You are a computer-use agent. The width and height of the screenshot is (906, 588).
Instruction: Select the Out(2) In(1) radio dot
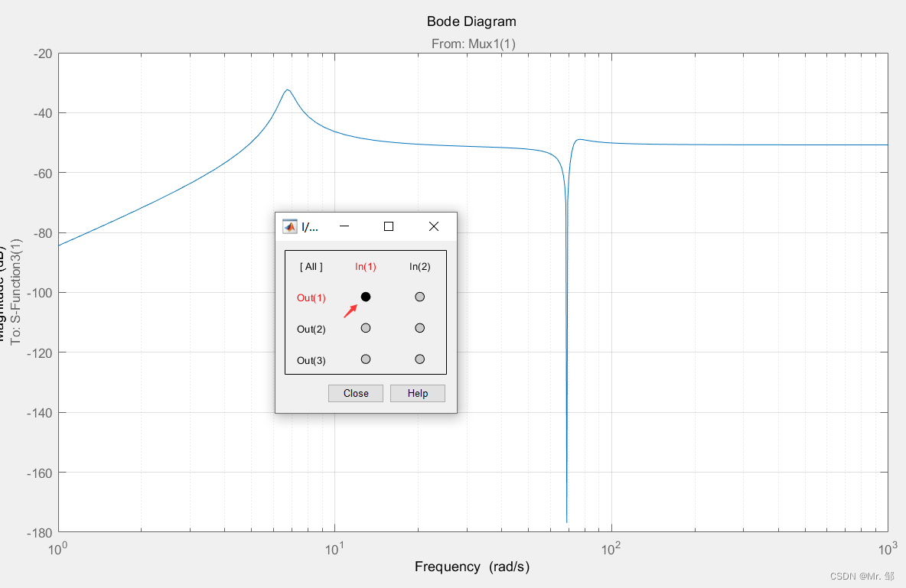[365, 328]
